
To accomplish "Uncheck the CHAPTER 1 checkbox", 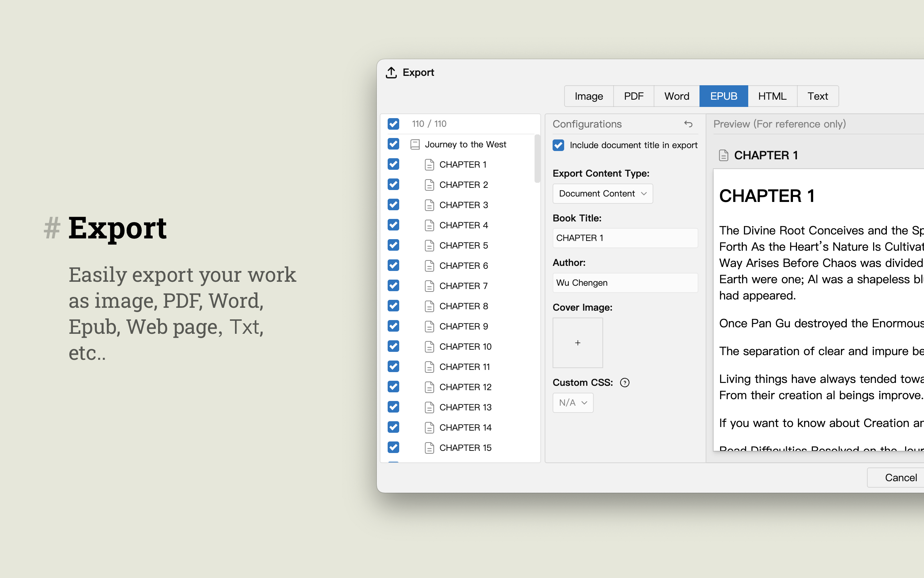I will [x=393, y=164].
